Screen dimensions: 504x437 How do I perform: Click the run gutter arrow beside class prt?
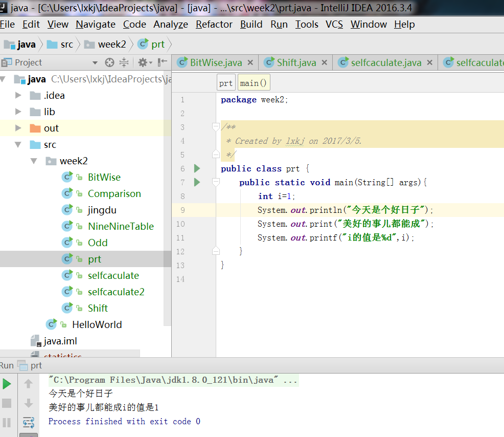[x=197, y=168]
